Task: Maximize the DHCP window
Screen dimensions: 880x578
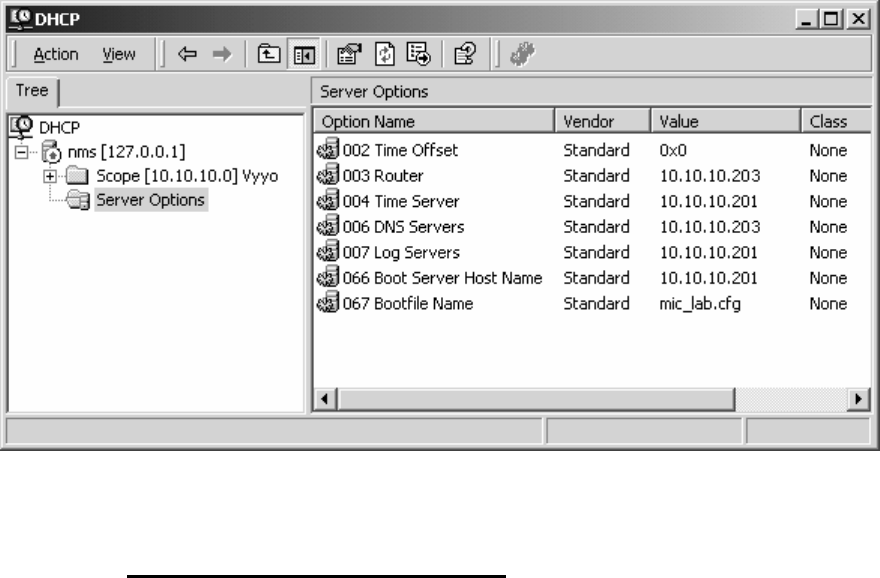Action: (x=832, y=19)
